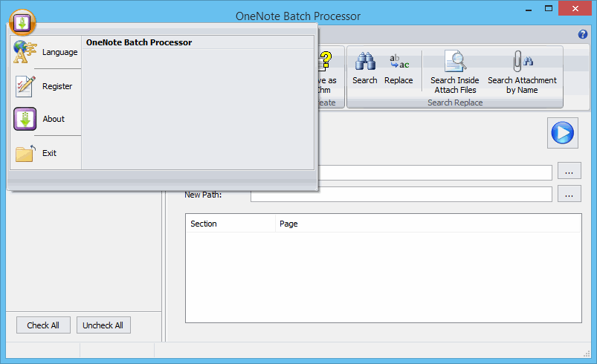Screen dimensions: 597x364
Task: Select Exit from the application menu
Action: (45, 153)
